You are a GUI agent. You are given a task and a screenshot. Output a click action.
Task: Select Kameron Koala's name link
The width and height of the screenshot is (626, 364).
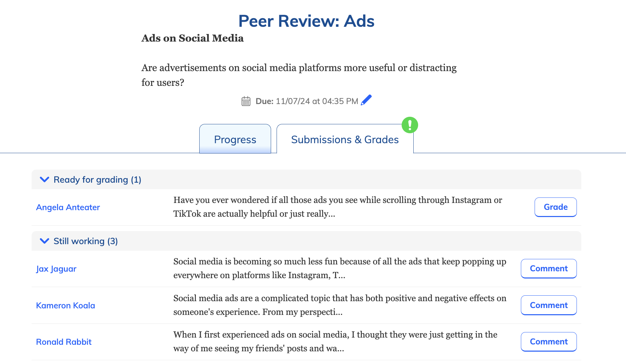point(65,305)
